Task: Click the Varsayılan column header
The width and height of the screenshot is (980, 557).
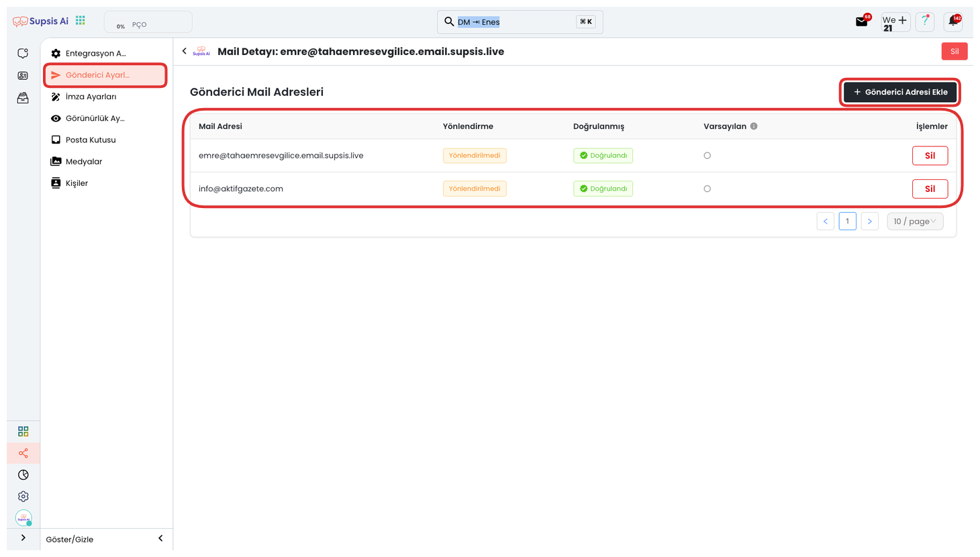Action: (x=725, y=126)
